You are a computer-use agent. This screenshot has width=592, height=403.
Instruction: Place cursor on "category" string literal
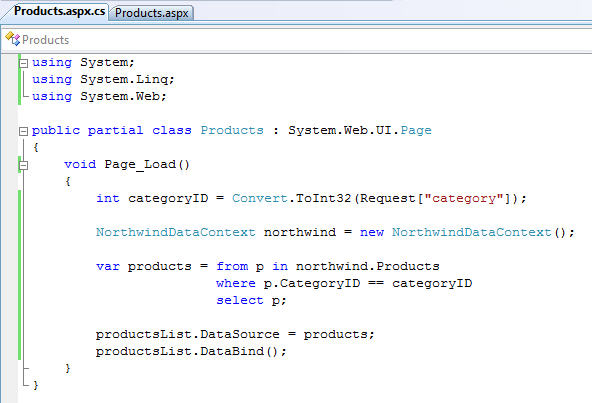[x=464, y=198]
